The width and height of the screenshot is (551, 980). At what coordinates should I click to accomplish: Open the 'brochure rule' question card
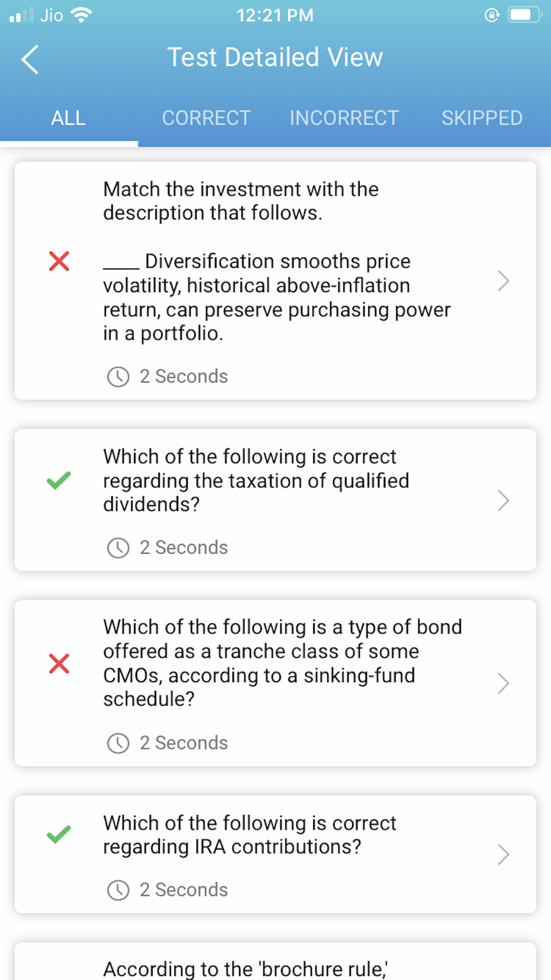pyautogui.click(x=275, y=961)
